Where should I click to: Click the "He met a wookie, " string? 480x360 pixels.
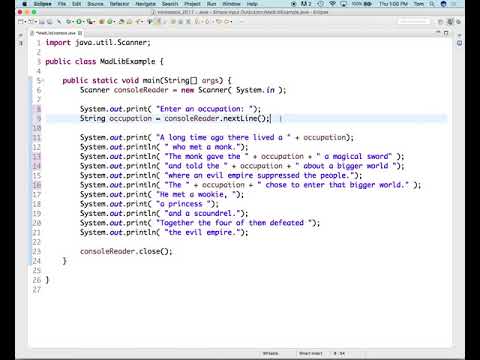pos(196,194)
